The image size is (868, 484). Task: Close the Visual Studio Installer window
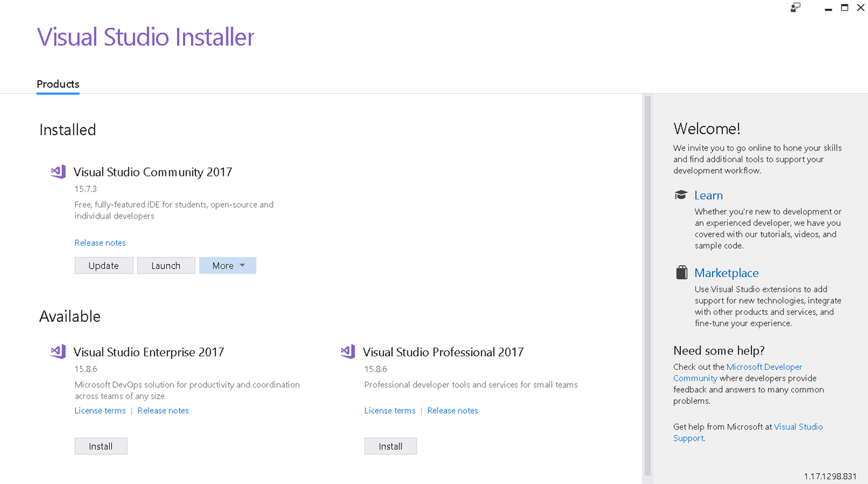point(861,7)
